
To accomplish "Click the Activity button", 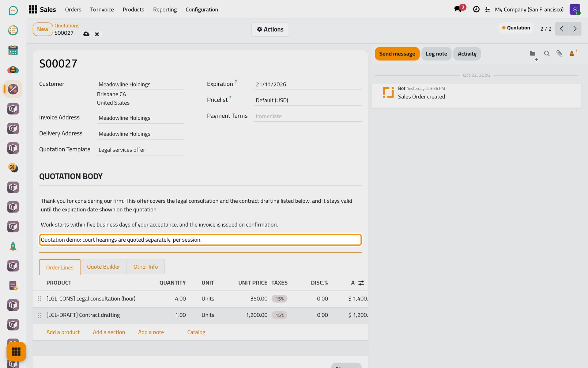I will tap(467, 54).
